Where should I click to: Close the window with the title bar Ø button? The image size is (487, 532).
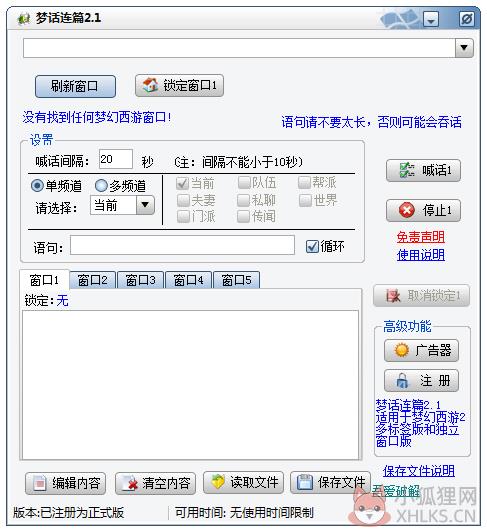[x=467, y=19]
